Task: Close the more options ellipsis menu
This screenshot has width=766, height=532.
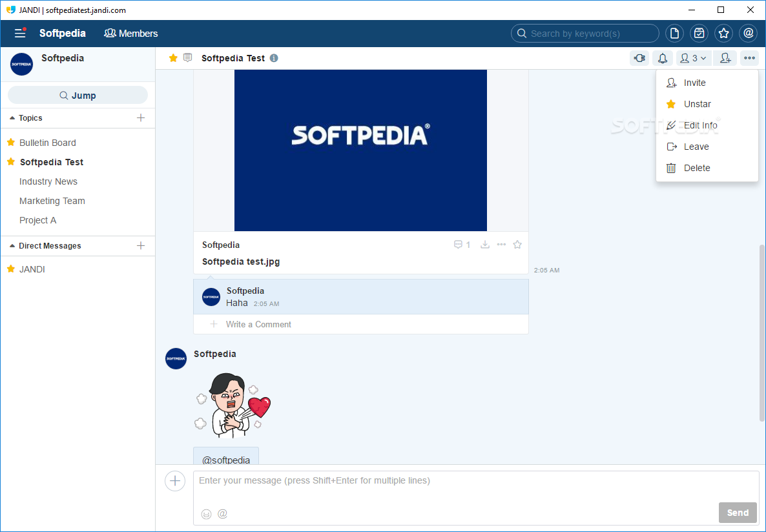Action: [x=749, y=58]
